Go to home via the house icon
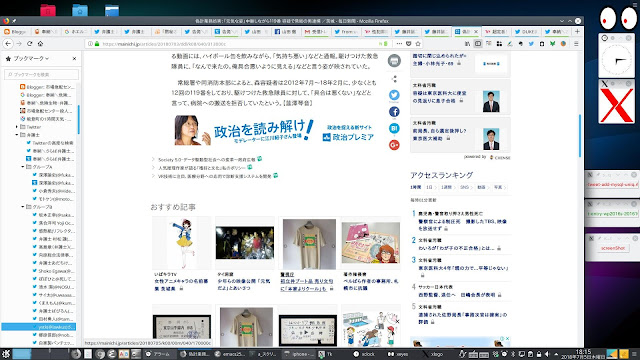Image resolution: width=640 pixels, height=360 pixels. (x=40, y=44)
